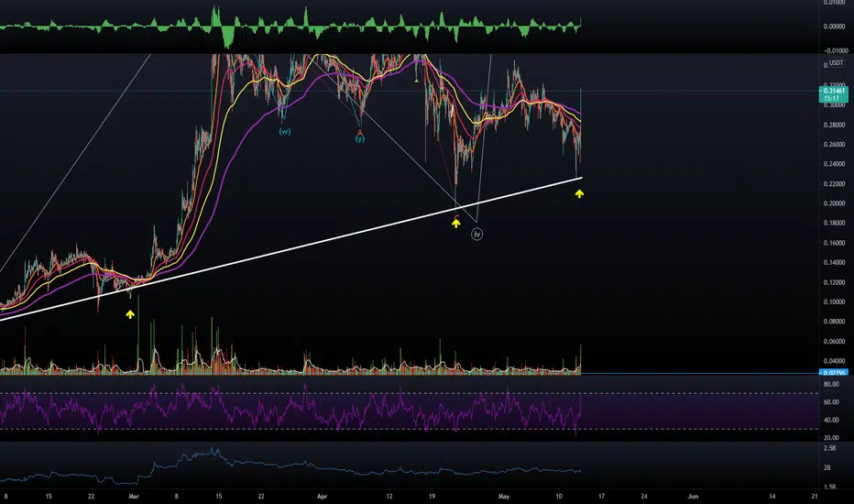Click the Apr date on time axis
The height and width of the screenshot is (504, 854).
tap(322, 497)
